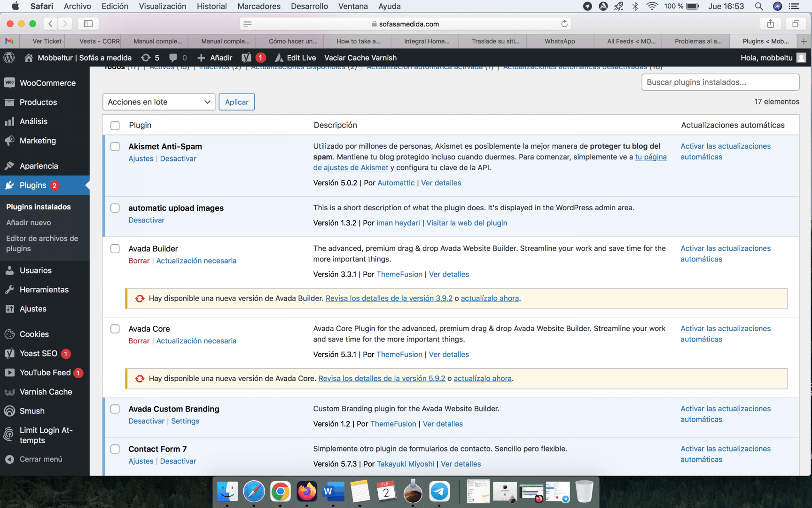Open the Hola, mobbeltu account menu
Image resolution: width=812 pixels, height=508 pixels.
click(x=773, y=57)
